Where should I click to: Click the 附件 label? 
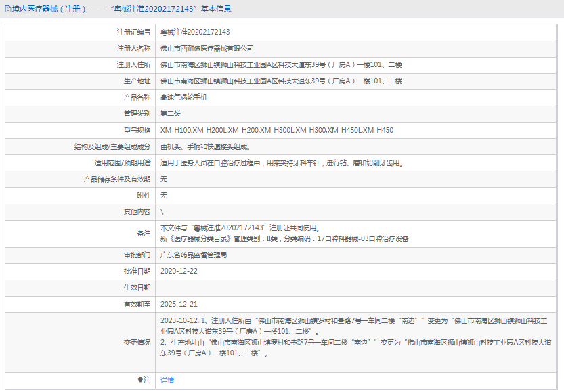click(x=144, y=195)
